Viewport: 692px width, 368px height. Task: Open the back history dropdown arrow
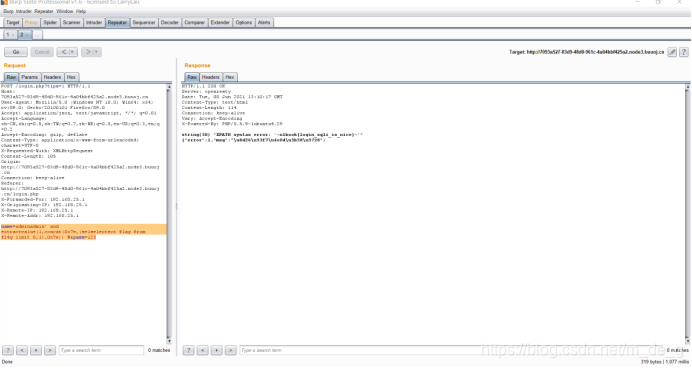[x=73, y=52]
